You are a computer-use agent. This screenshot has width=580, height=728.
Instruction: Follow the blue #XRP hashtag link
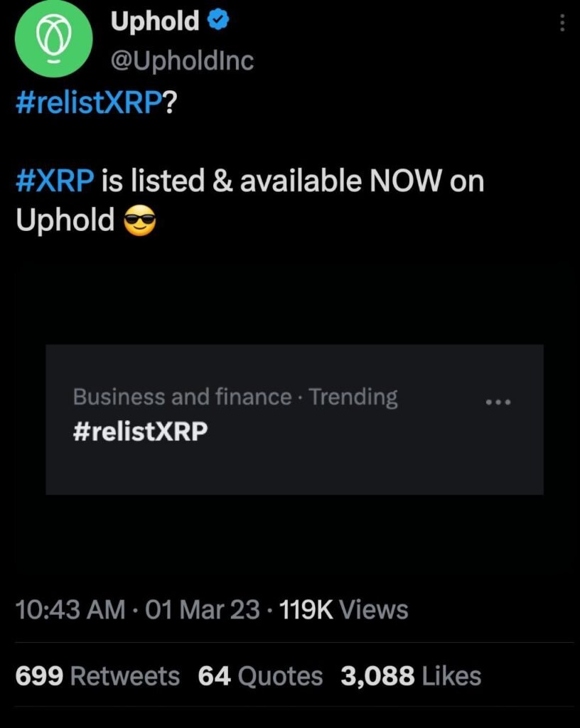[55, 181]
